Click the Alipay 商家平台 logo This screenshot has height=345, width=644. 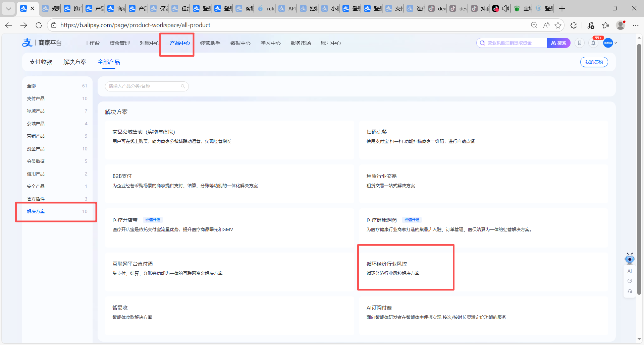42,43
